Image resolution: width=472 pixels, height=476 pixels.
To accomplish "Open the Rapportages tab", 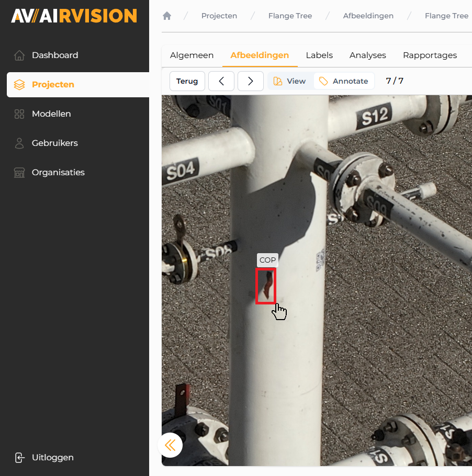I will coord(430,55).
